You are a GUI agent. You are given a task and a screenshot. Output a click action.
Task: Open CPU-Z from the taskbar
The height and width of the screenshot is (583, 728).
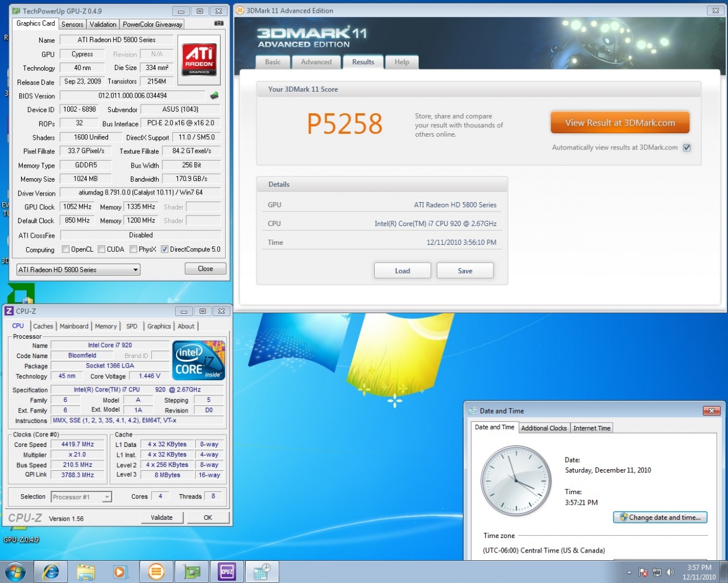227,571
